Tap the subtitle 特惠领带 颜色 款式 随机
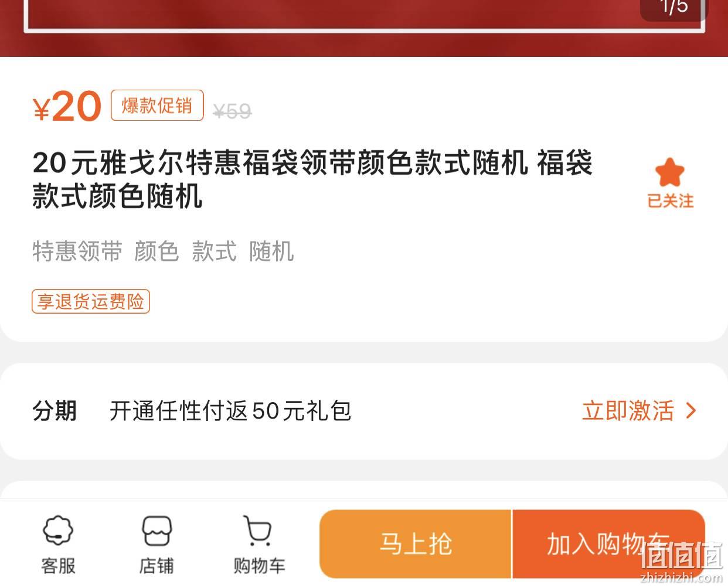 163,251
